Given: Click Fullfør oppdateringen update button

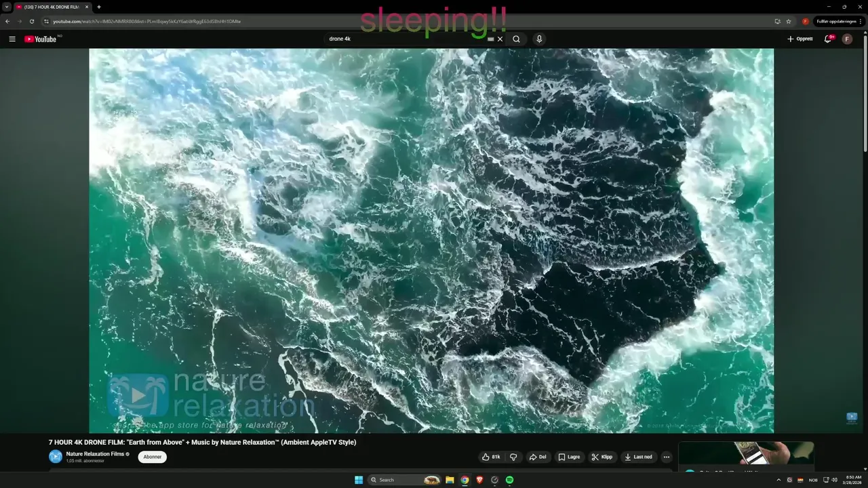Looking at the screenshot, I should pos(838,21).
